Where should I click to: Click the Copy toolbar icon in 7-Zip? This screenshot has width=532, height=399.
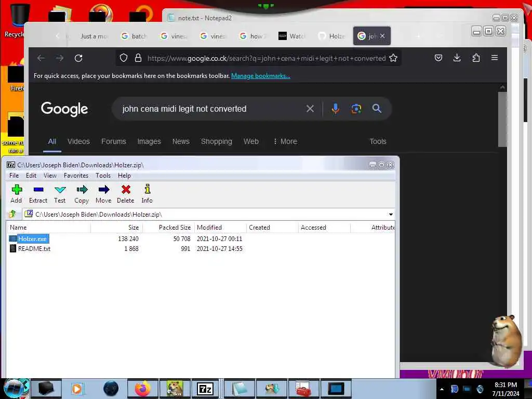pos(82,194)
